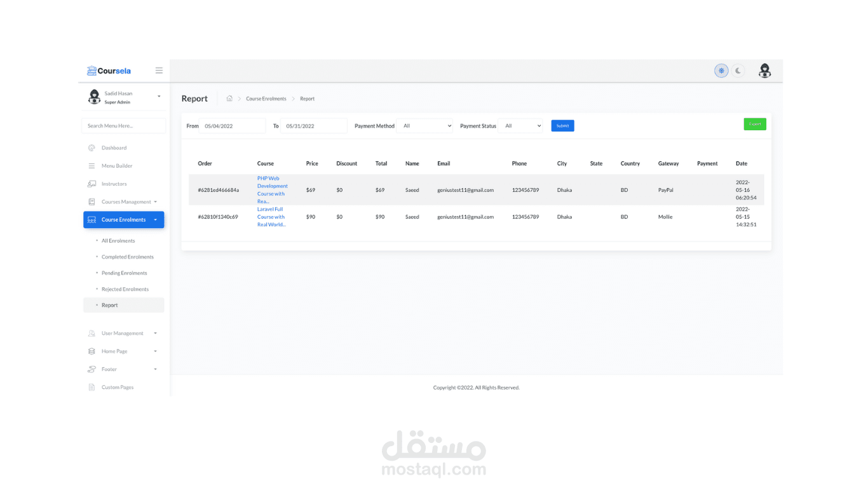This screenshot has width=868, height=488.
Task: Click the Instructors icon
Action: click(92, 184)
